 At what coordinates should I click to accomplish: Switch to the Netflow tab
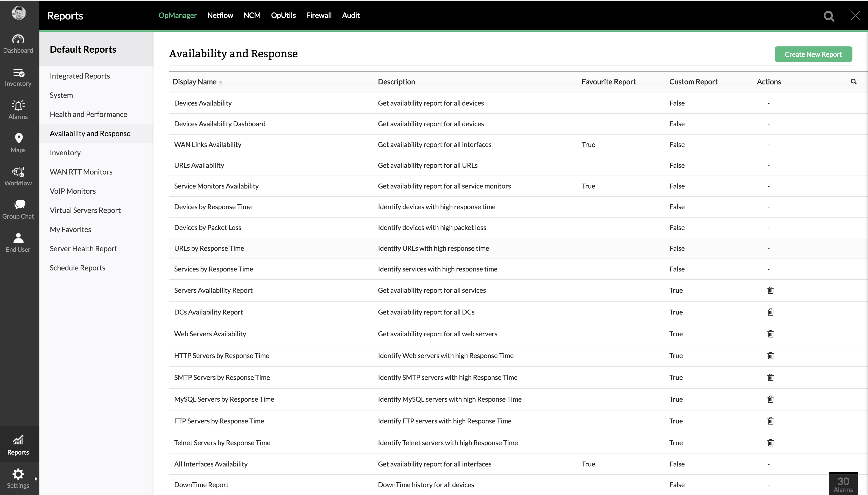click(220, 15)
